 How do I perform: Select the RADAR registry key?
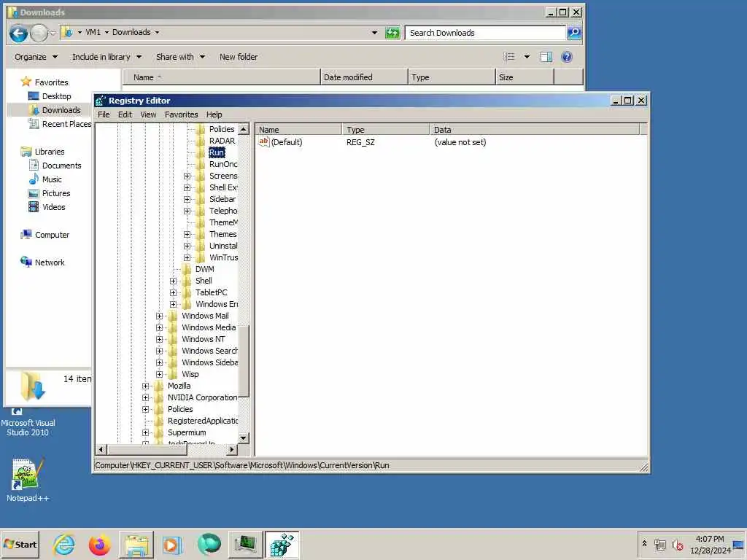coord(222,141)
